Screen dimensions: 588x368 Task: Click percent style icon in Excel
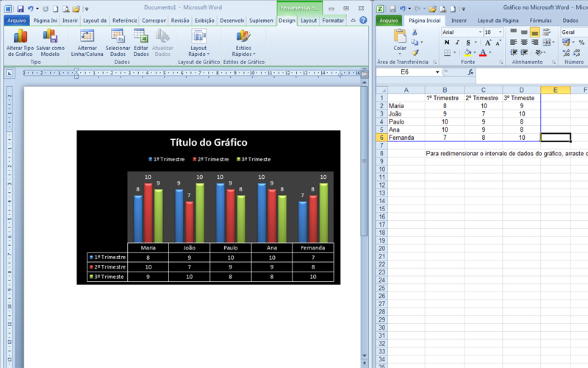click(x=581, y=43)
